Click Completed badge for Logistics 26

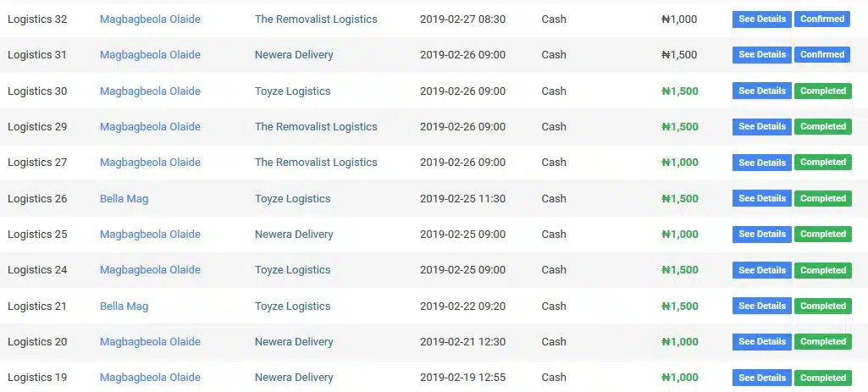pos(823,198)
